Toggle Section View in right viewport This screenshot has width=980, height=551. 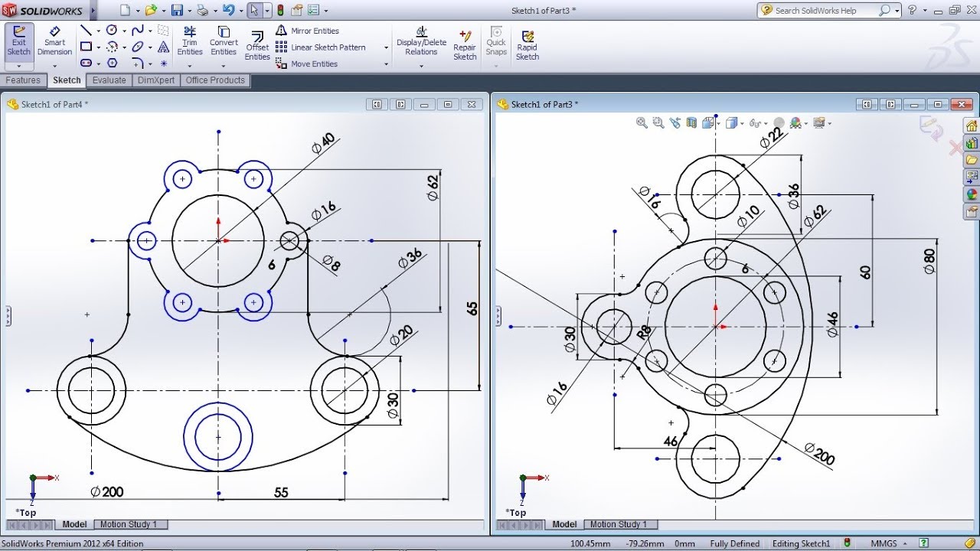[691, 122]
